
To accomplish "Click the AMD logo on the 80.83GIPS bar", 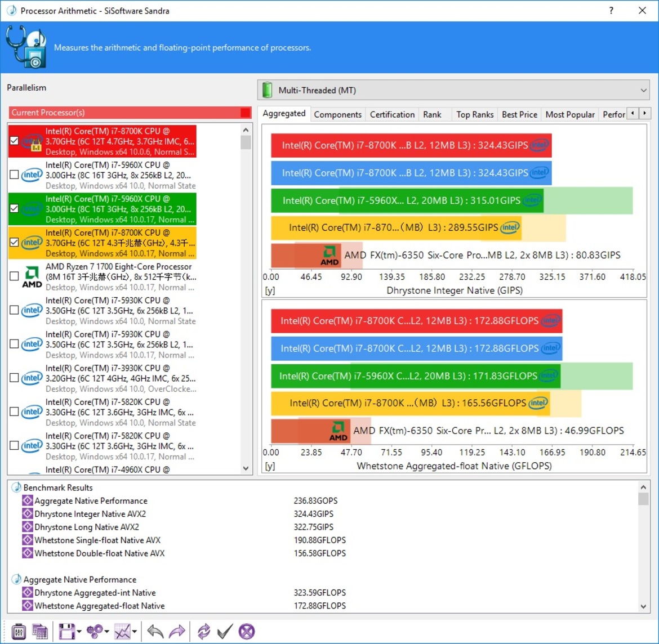I will tap(329, 256).
